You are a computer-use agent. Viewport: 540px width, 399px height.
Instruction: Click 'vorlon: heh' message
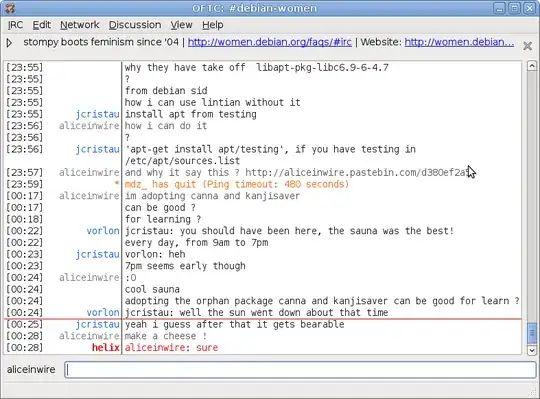tap(155, 254)
